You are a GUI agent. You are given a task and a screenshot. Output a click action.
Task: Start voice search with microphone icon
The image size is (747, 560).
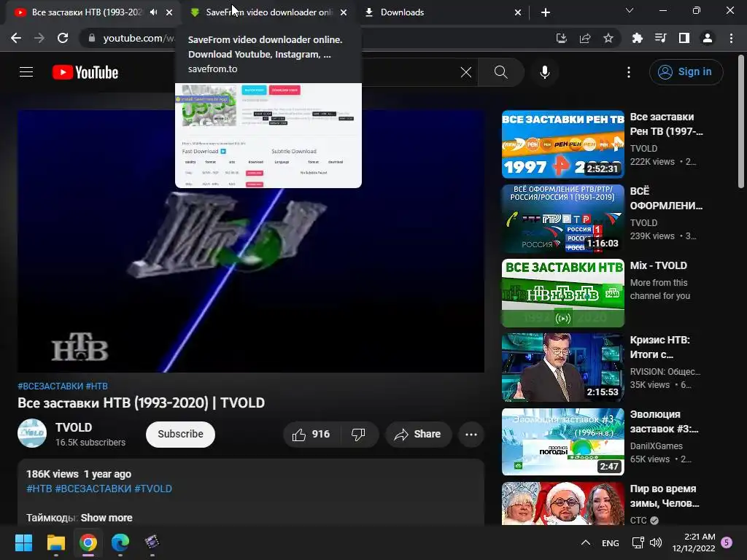pyautogui.click(x=544, y=72)
